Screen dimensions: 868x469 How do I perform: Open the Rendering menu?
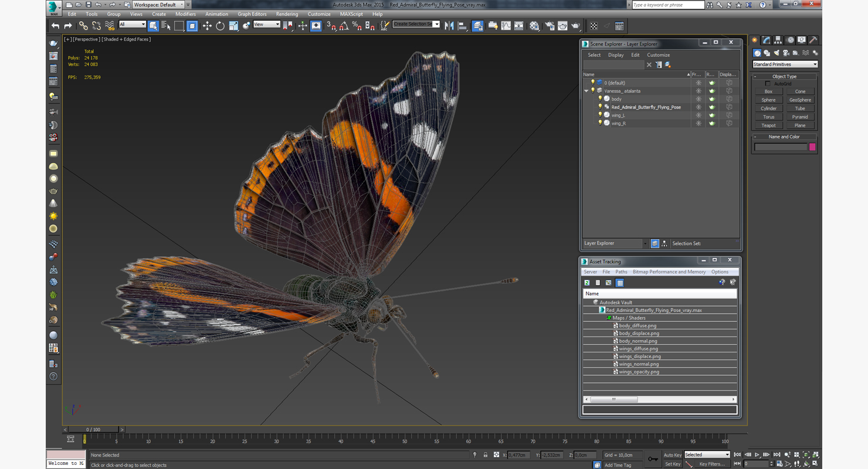[x=287, y=14]
